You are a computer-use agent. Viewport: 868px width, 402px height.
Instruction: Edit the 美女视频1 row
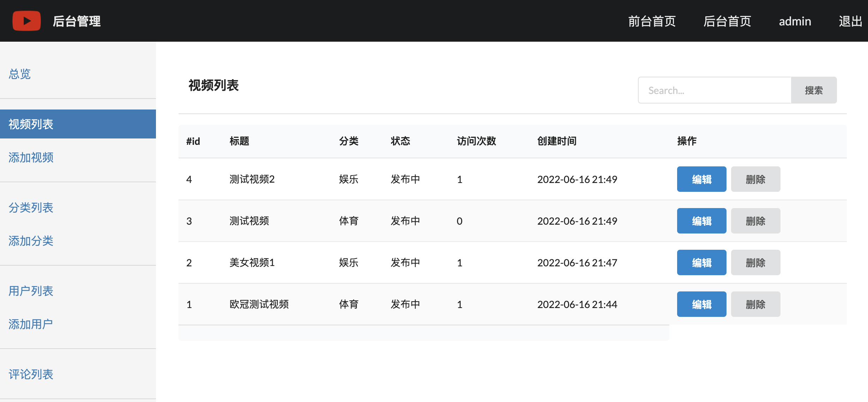click(x=701, y=262)
